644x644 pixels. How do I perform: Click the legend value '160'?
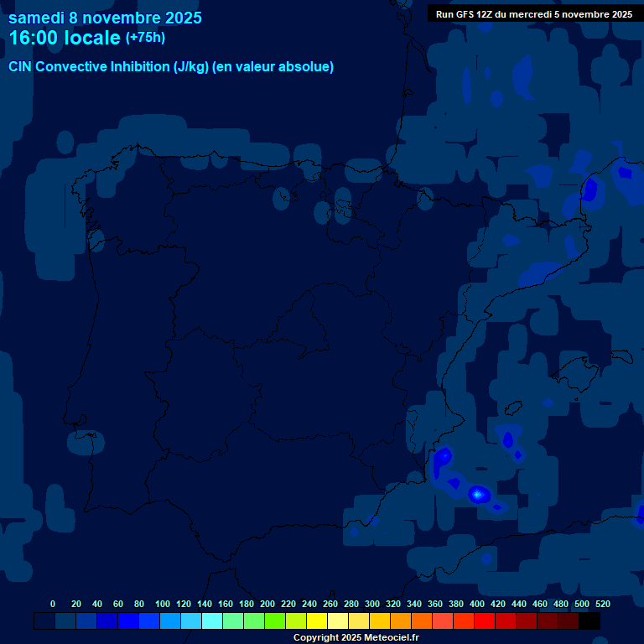pos(226,604)
